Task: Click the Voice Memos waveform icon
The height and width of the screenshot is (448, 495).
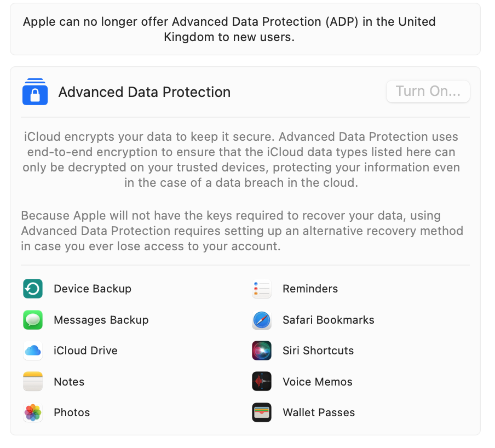Action: click(x=262, y=382)
